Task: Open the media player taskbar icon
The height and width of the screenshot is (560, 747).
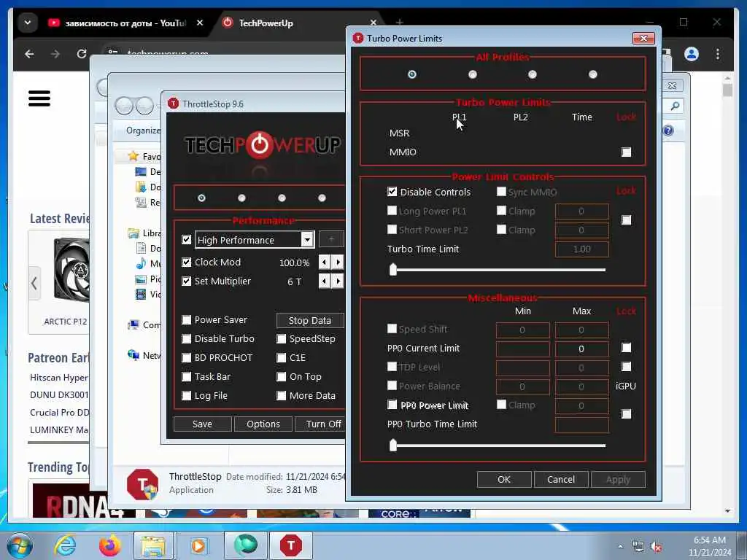Action: pos(198,545)
